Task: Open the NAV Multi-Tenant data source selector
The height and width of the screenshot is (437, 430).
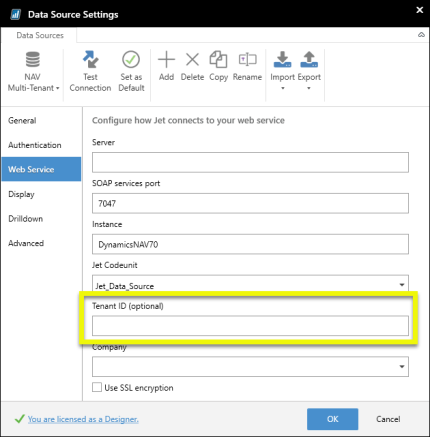Action: click(x=33, y=71)
